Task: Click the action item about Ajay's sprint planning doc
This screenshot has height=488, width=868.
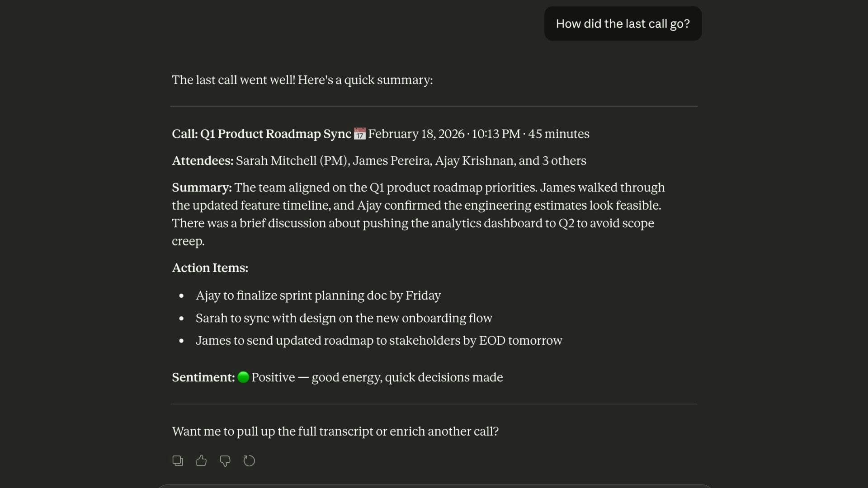Action: tap(318, 296)
